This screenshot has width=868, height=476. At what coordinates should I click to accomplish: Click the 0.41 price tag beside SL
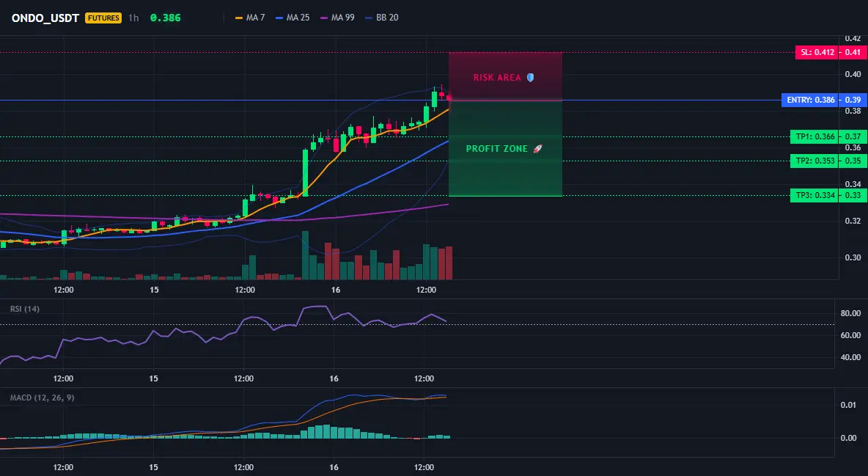853,53
